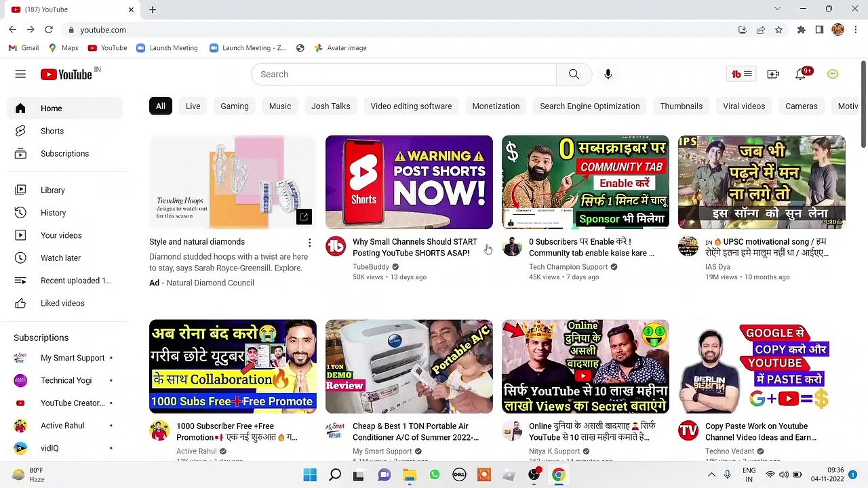Open Chrome from the taskbar
The image size is (868, 488).
pos(558,474)
